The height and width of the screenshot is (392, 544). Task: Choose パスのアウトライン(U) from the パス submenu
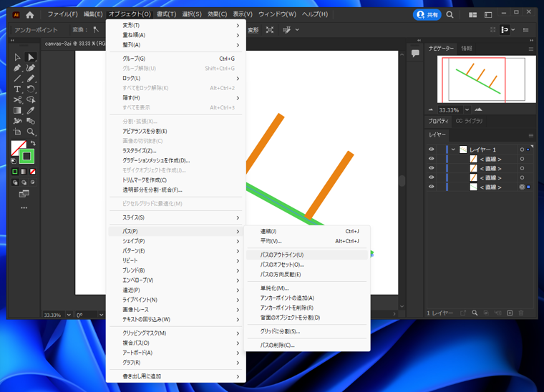[x=307, y=255]
